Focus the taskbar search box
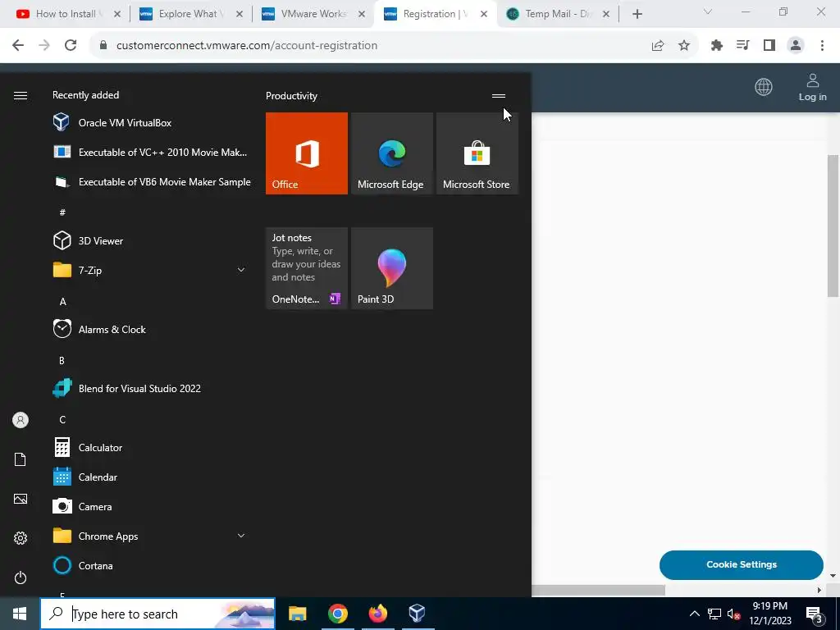 (157, 614)
